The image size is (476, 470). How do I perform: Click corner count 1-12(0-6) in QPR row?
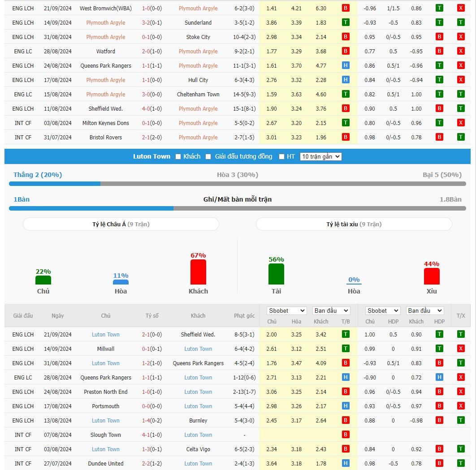click(244, 378)
